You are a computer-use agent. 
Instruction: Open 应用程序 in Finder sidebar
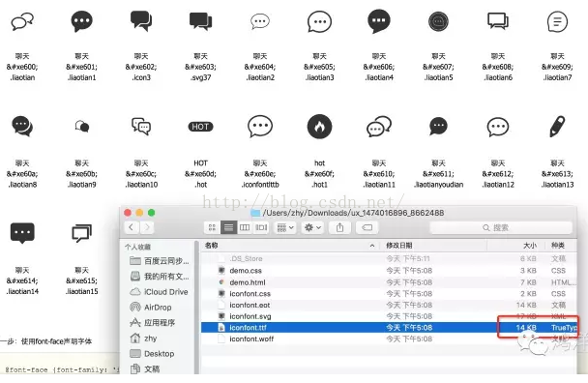click(x=152, y=323)
